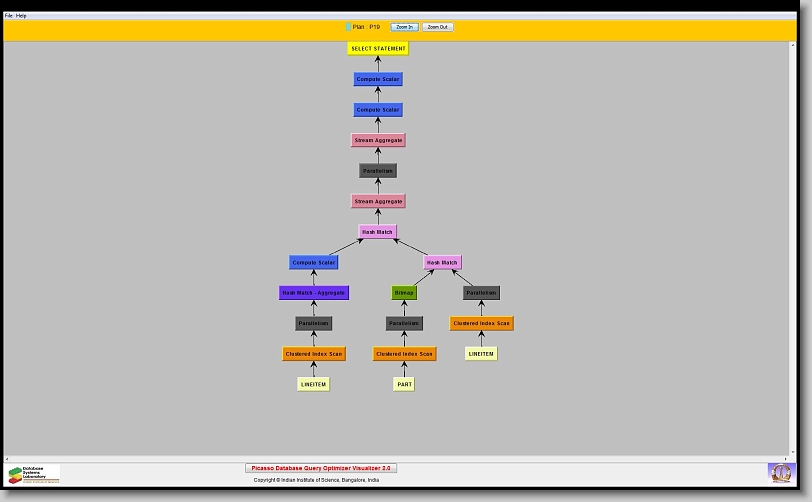This screenshot has width=812, height=502.
Task: Select the Parallelism node below Bitmap's sibling on right
Action: (481, 293)
